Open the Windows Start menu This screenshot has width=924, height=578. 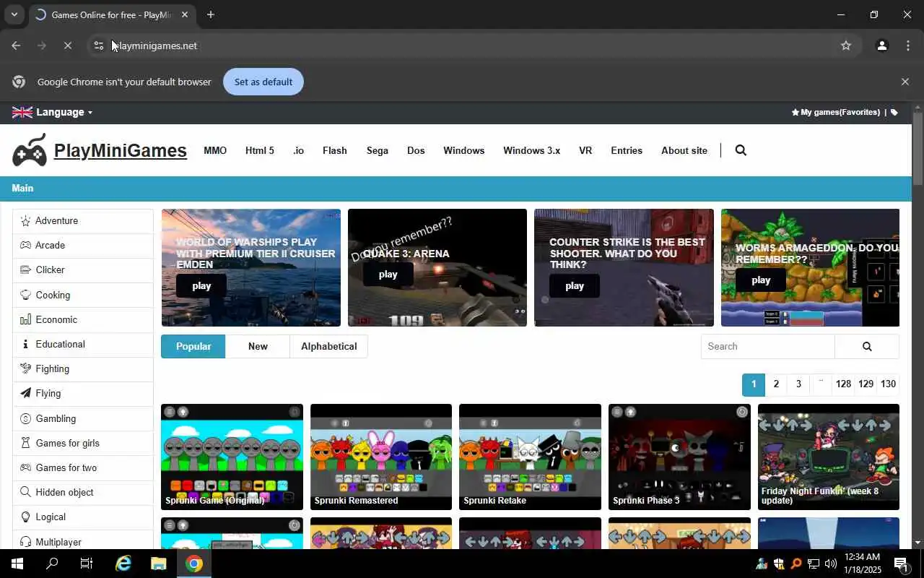click(x=17, y=564)
